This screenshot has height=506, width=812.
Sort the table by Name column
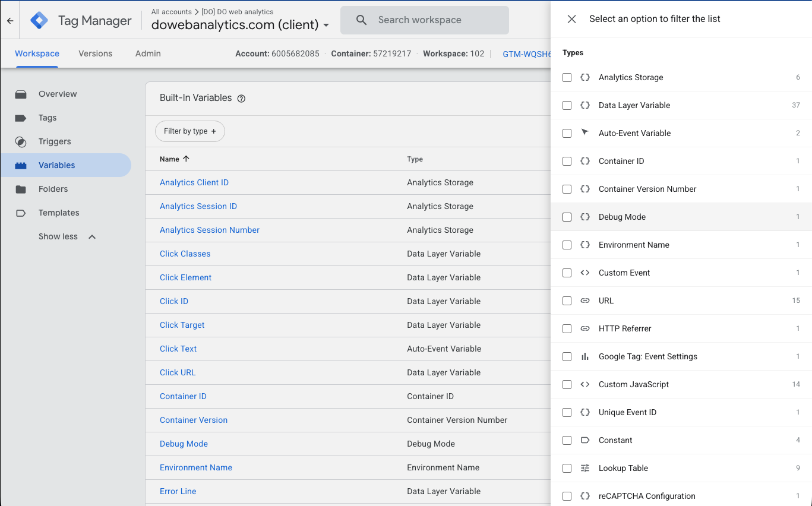tap(175, 159)
